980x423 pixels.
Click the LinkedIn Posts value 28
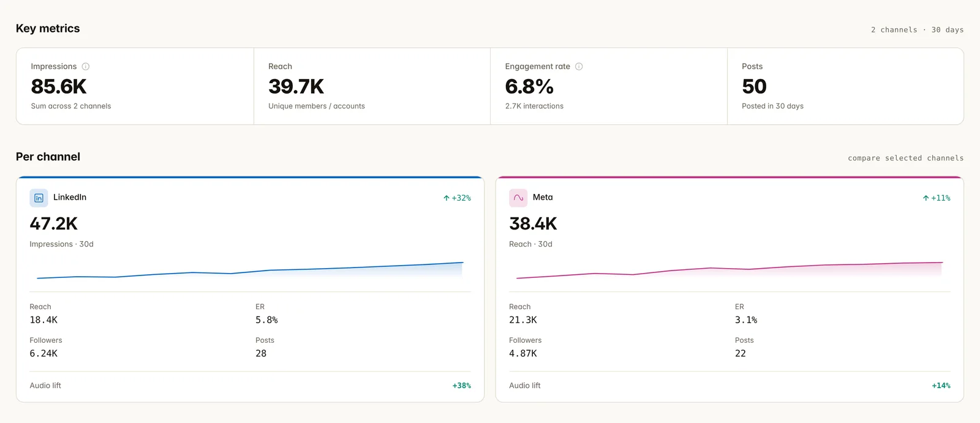coord(261,354)
